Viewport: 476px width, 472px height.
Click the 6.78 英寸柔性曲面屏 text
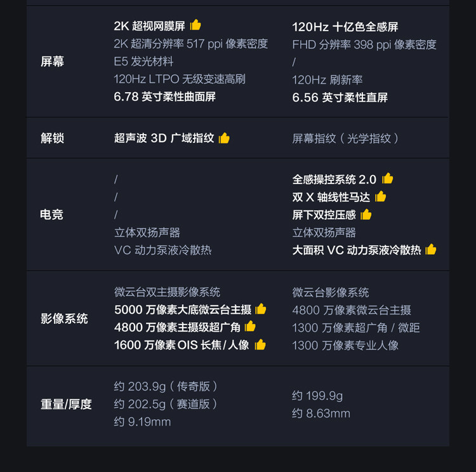click(x=165, y=97)
